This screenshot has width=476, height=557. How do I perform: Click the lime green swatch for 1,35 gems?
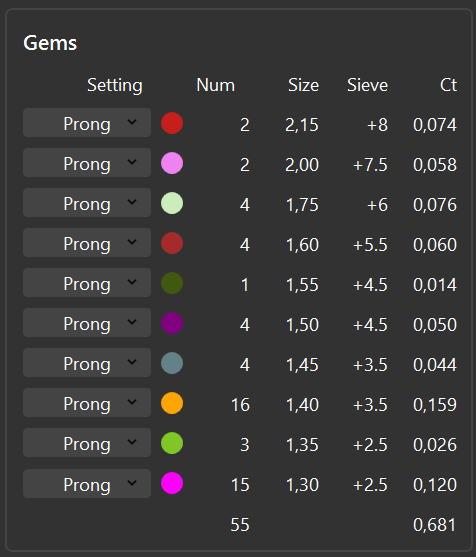tap(172, 443)
